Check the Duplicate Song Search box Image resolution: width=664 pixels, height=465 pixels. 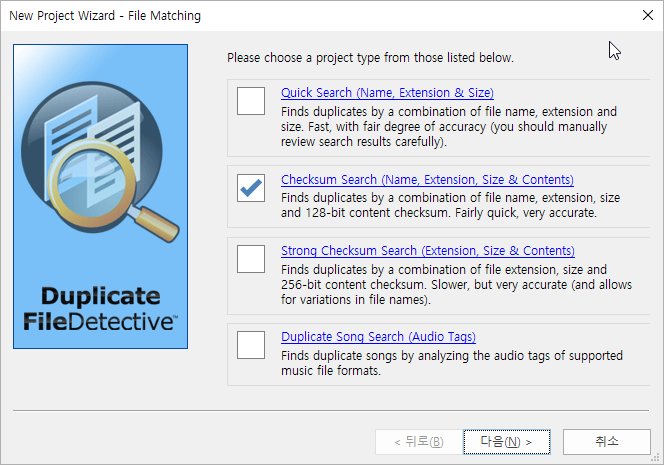pyautogui.click(x=251, y=345)
